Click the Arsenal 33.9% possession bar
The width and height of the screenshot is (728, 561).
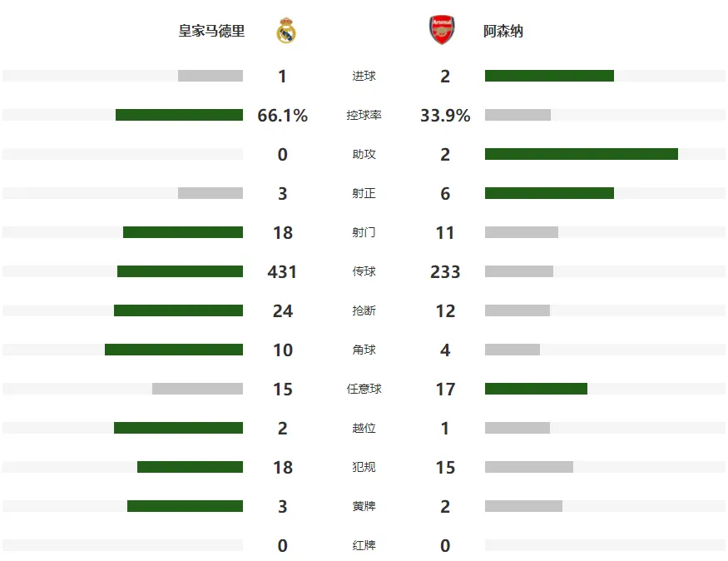point(518,115)
